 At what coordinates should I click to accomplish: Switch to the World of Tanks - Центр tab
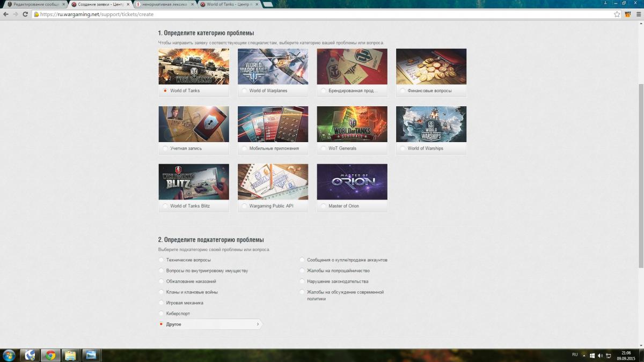click(229, 4)
